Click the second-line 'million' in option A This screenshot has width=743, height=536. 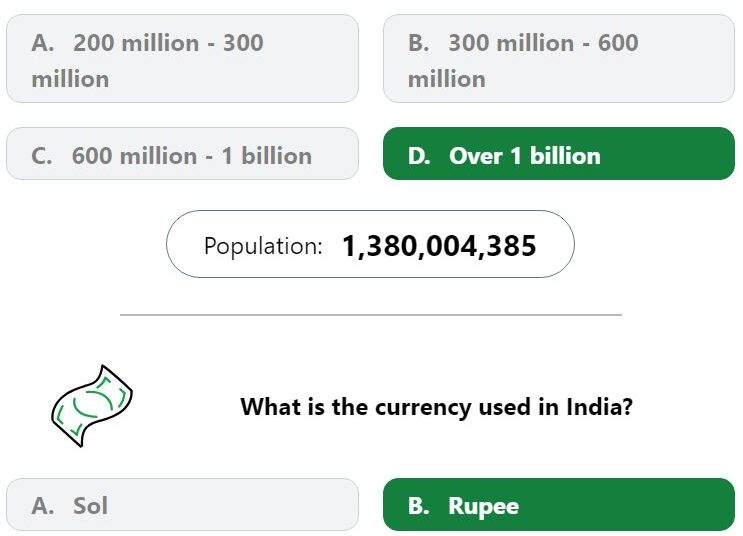70,79
